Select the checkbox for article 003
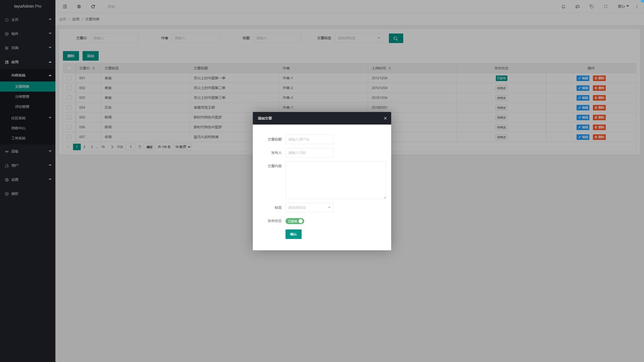This screenshot has width=644, height=362. (69, 98)
